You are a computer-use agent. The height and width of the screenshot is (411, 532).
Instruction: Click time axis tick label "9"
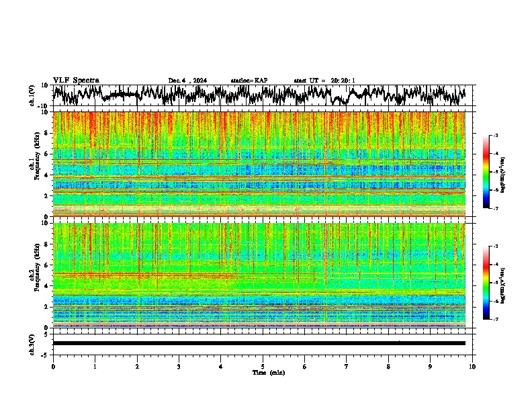click(430, 367)
